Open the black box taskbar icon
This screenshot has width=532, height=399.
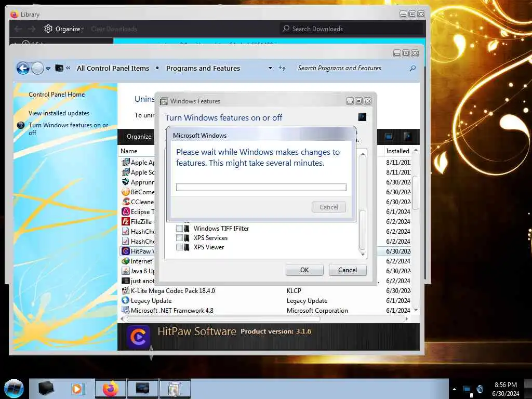coord(46,389)
